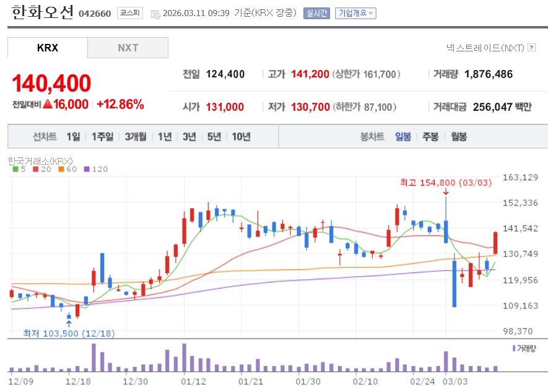Click the 실시간 badge button
548x392 pixels.
click(x=316, y=13)
